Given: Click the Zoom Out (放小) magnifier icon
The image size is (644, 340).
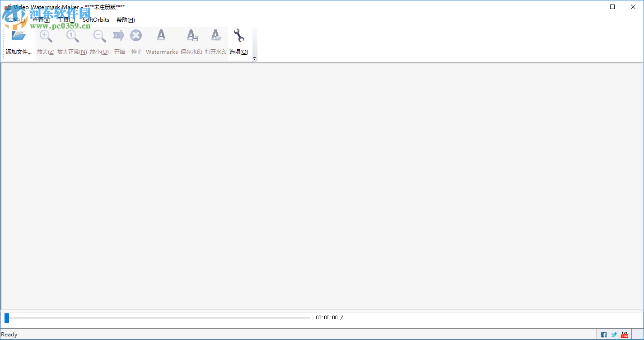Looking at the screenshot, I should [99, 36].
